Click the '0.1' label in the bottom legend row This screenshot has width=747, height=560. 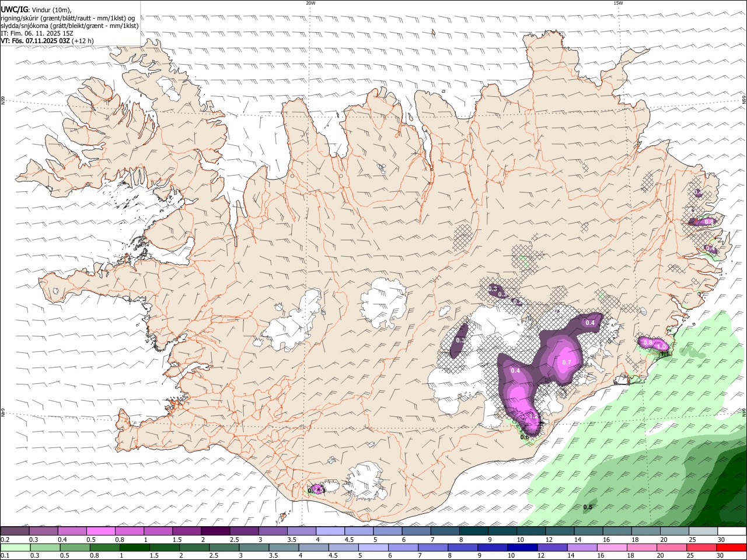6,556
